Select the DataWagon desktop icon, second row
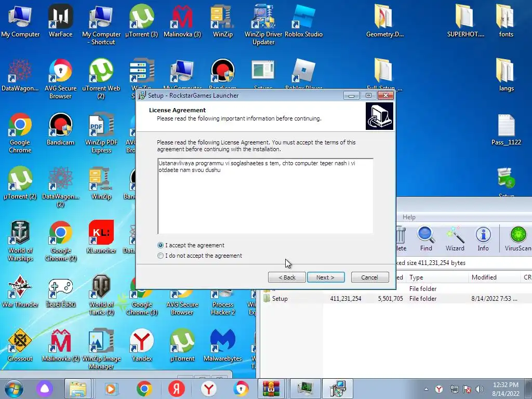 [x=20, y=75]
